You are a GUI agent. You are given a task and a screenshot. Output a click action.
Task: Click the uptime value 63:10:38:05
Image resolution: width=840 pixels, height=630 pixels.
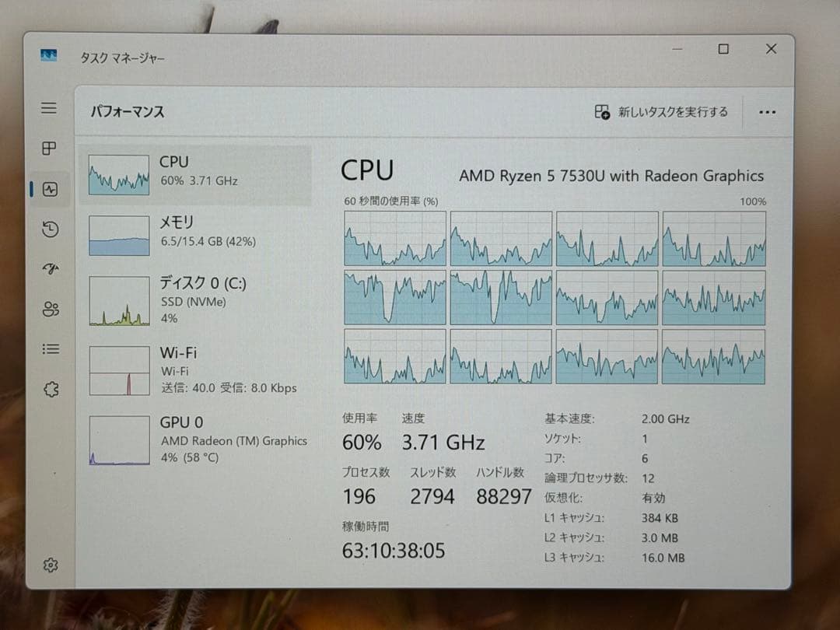pos(394,551)
